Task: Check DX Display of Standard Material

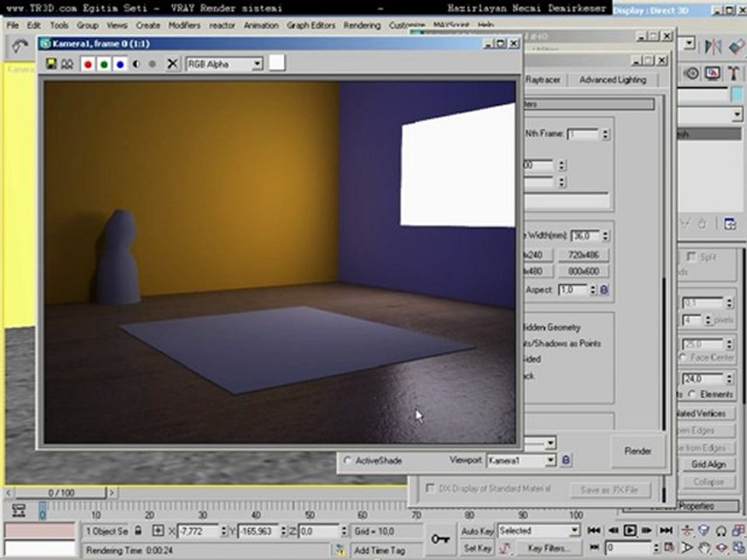Action: pos(430,488)
